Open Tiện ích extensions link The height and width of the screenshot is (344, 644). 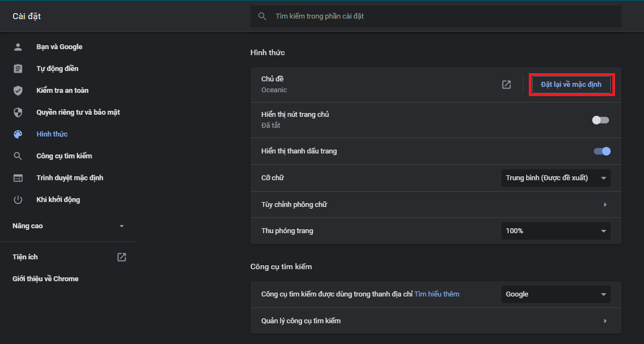pyautogui.click(x=25, y=257)
